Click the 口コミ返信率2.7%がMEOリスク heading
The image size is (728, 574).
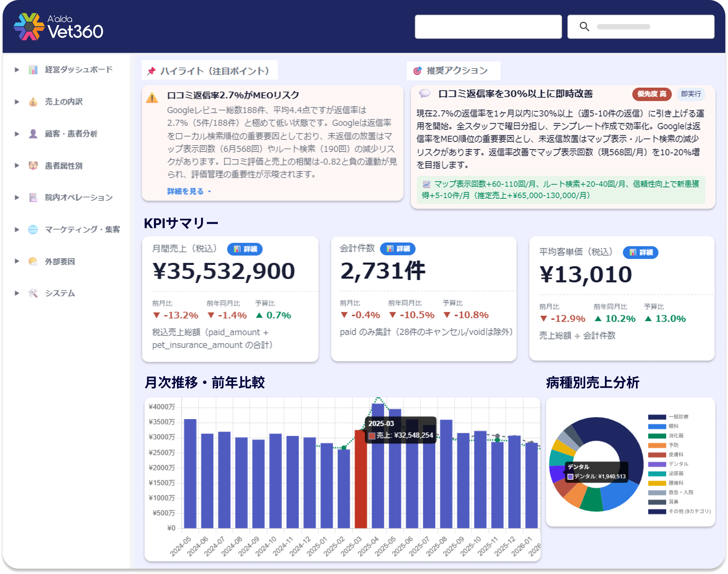click(x=233, y=95)
